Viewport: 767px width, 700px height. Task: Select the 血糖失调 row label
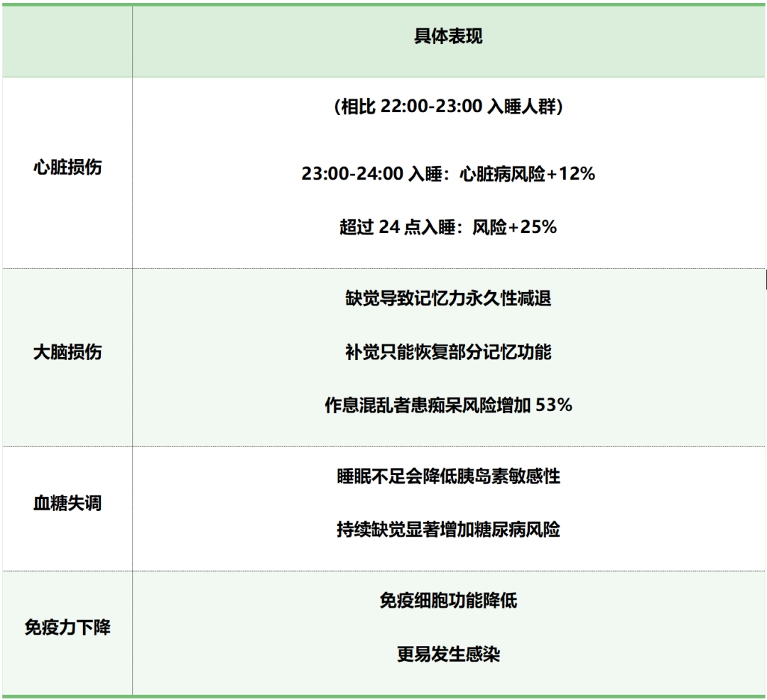click(x=67, y=503)
